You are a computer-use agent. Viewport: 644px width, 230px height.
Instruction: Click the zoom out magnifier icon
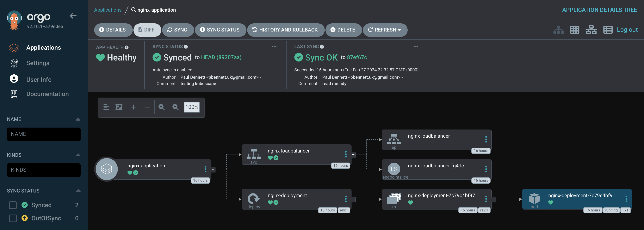click(x=176, y=107)
